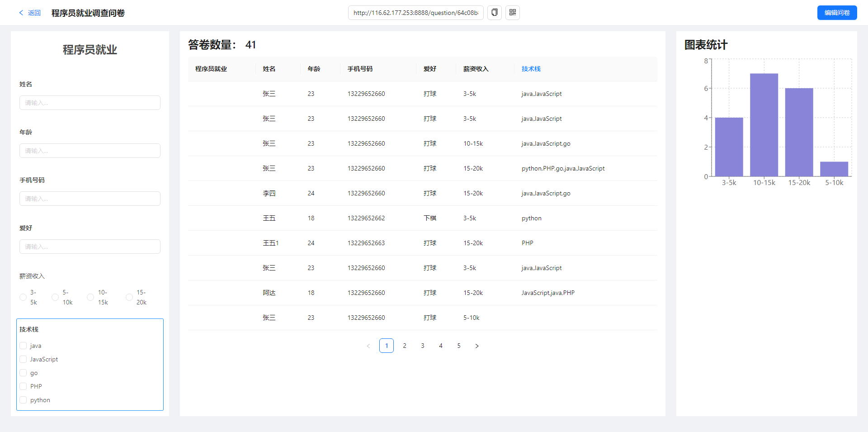Click the 15-20k bar in the chart
The height and width of the screenshot is (432, 868).
point(799,132)
